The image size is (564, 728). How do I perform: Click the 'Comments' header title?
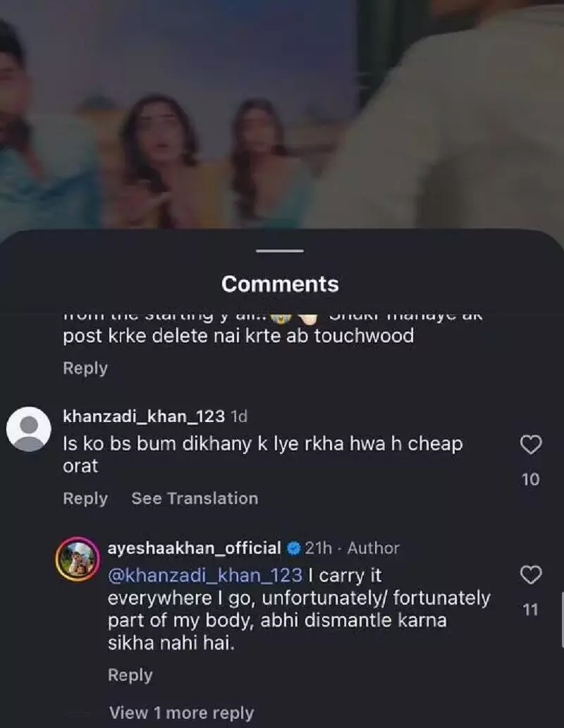[x=280, y=284]
